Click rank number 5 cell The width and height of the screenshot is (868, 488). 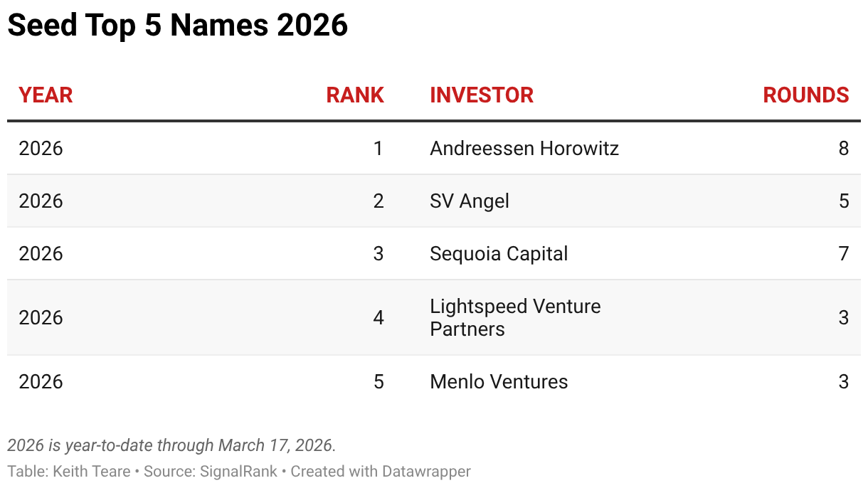click(379, 381)
